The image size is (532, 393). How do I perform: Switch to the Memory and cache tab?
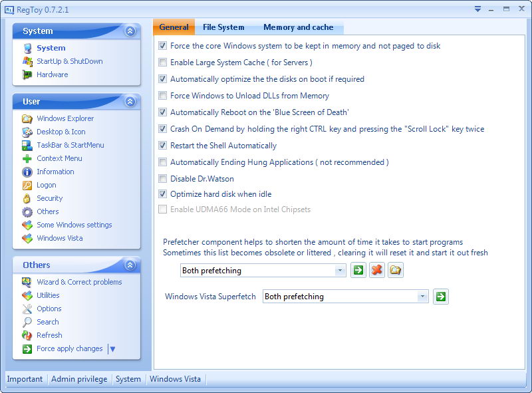click(x=299, y=27)
